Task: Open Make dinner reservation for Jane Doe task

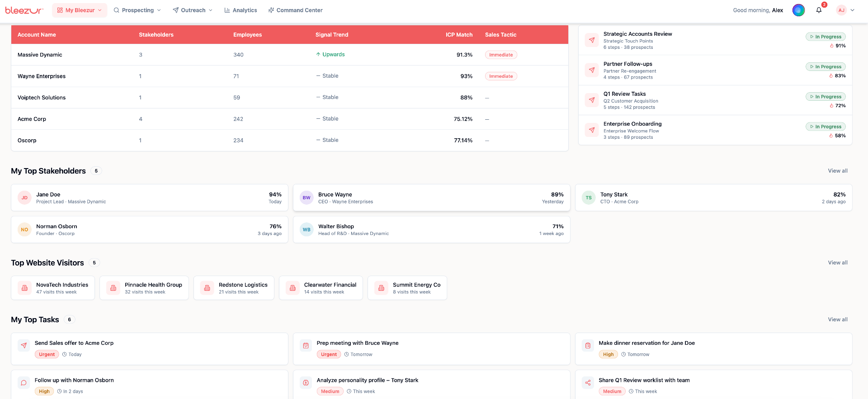Action: coord(713,349)
